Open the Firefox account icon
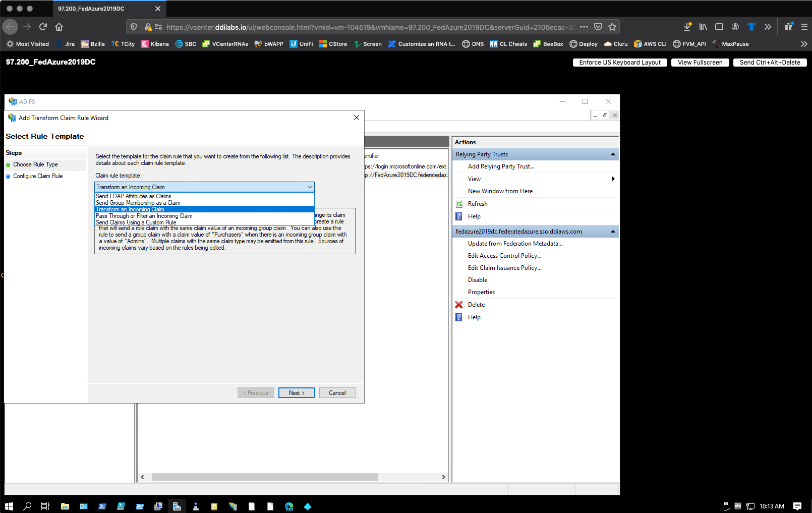 (x=735, y=27)
